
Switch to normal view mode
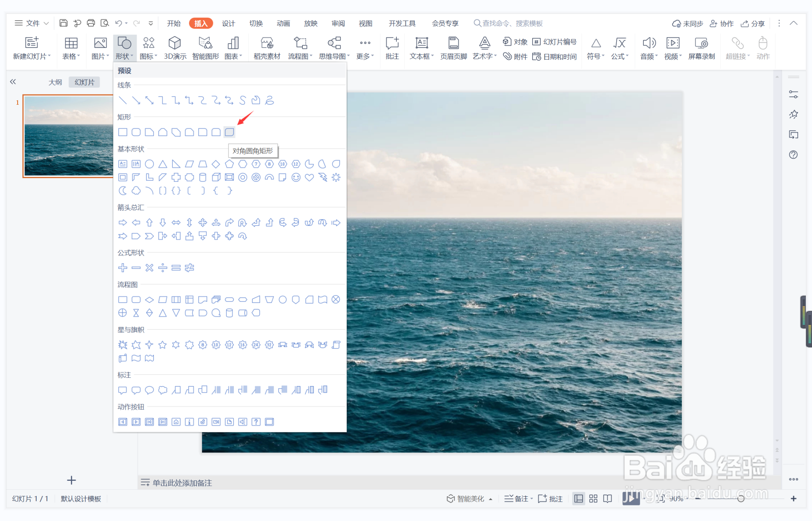click(x=579, y=498)
